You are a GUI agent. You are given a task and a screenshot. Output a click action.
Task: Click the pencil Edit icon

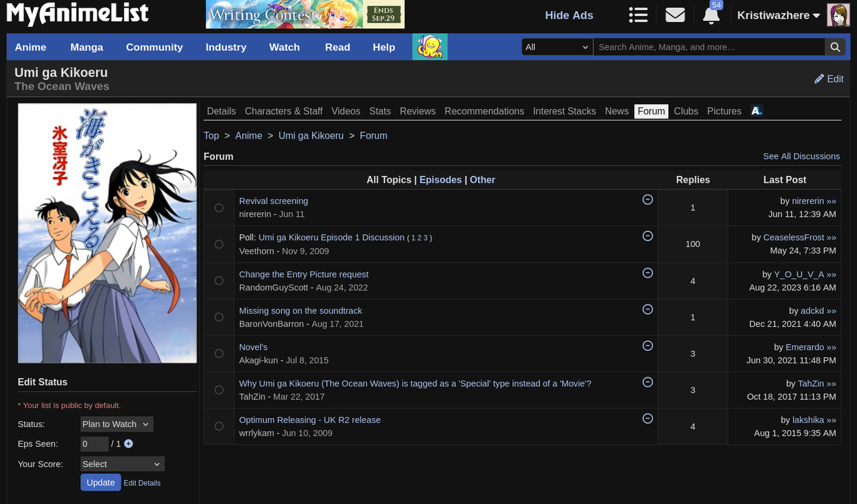pos(819,79)
